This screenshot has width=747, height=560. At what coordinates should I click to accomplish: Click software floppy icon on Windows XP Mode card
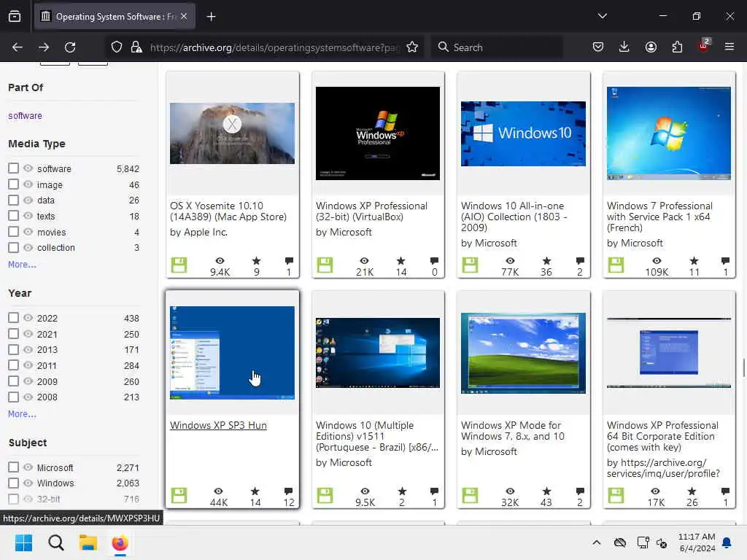pyautogui.click(x=470, y=496)
